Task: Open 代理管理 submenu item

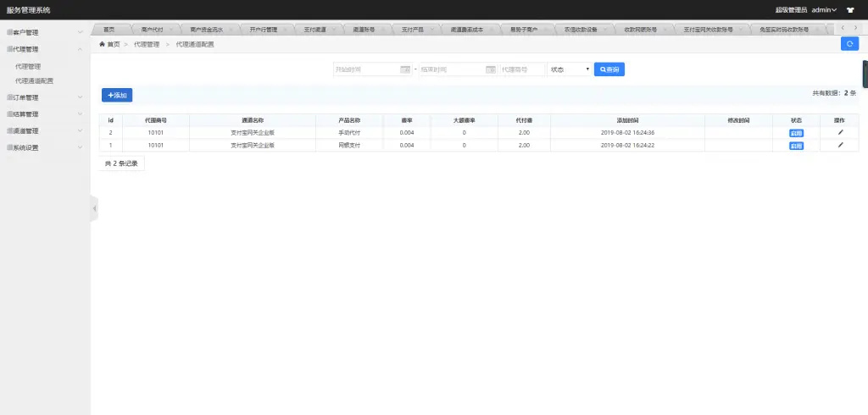Action: click(28, 66)
